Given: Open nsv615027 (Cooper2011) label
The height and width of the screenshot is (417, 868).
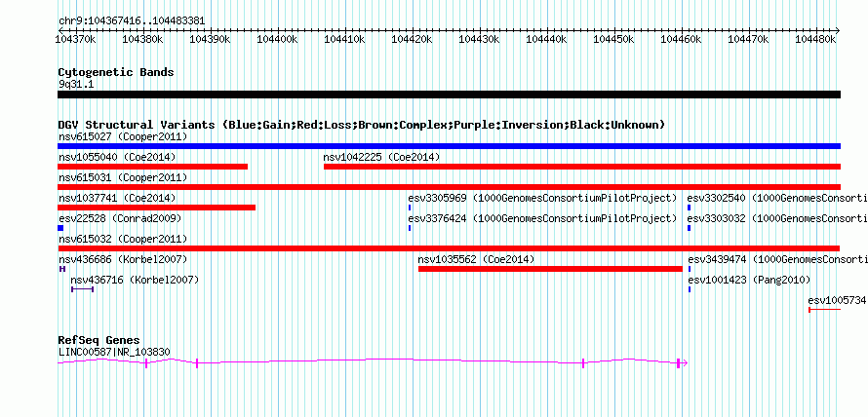Looking at the screenshot, I should pos(123,136).
